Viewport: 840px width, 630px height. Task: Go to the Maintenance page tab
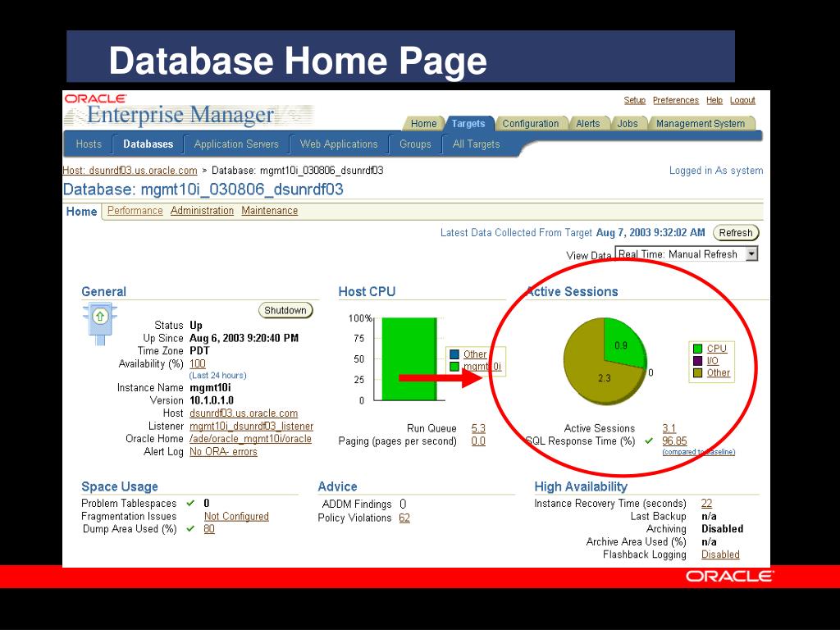click(269, 211)
